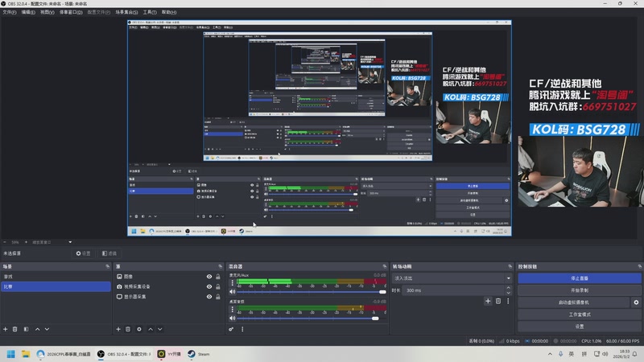Move source down with the down arrow in the Sources (源) panel
This screenshot has height=362, width=644.
[159, 329]
